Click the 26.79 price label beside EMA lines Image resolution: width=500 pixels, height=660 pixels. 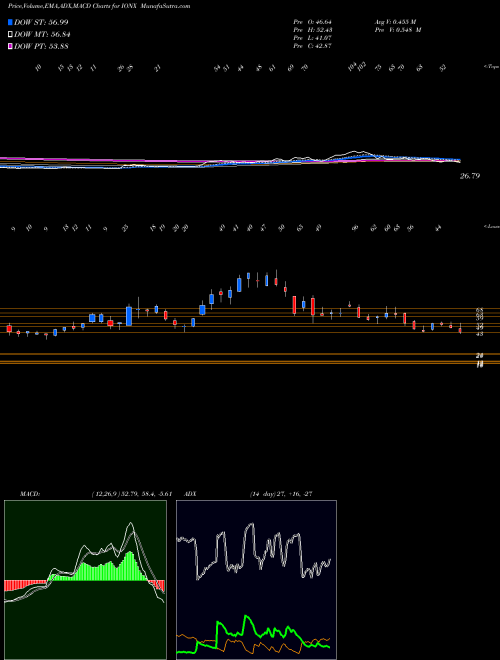point(470,176)
